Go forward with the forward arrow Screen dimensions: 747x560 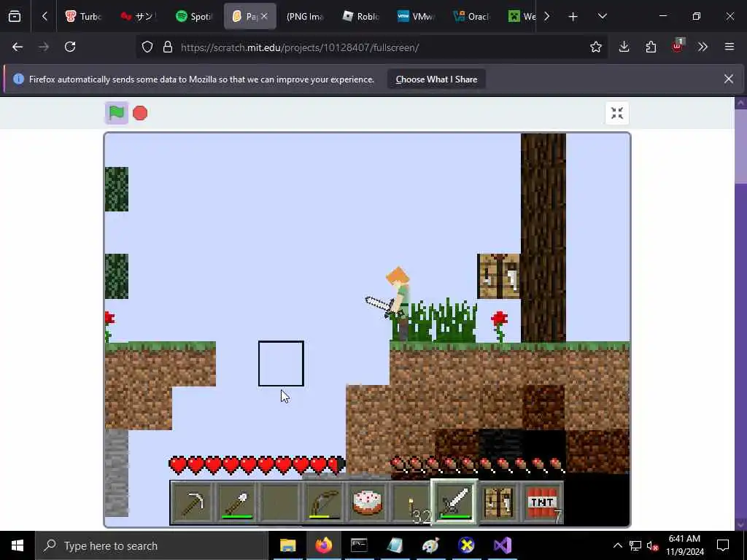(44, 47)
